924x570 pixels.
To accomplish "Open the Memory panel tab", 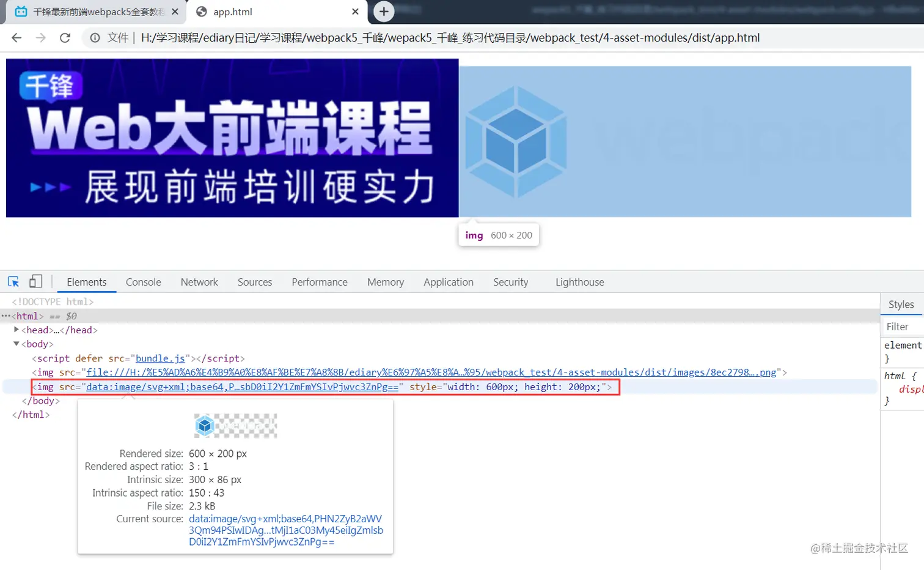I will (386, 282).
